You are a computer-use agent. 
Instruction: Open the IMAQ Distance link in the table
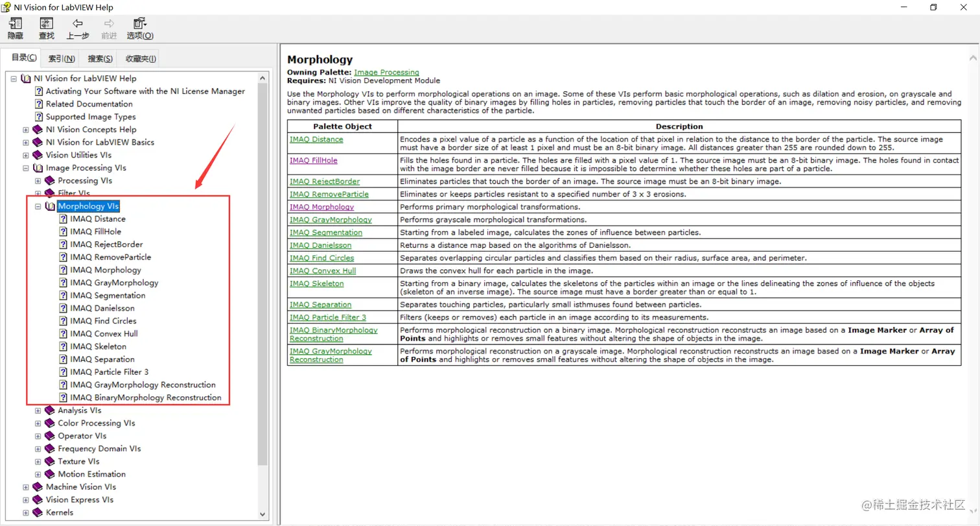point(316,139)
